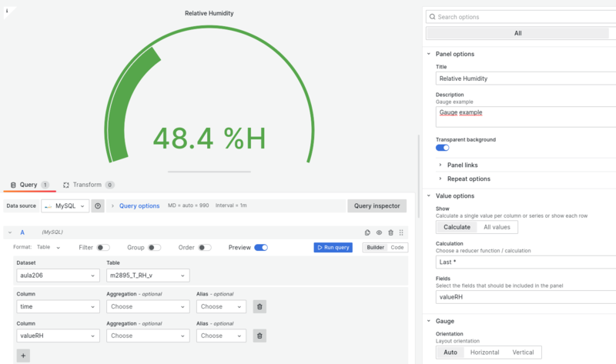Edit the Title field Relative Humidity
616x364 pixels.
pyautogui.click(x=526, y=78)
